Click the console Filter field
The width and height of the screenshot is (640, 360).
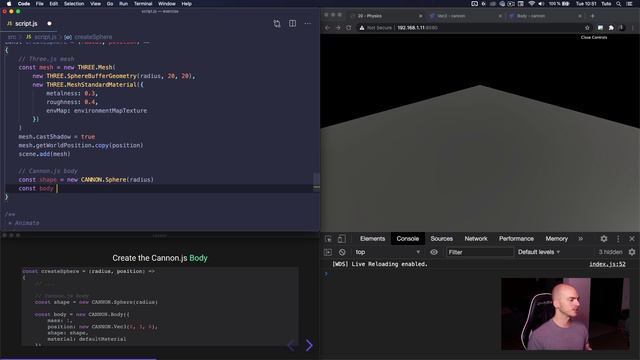point(479,252)
